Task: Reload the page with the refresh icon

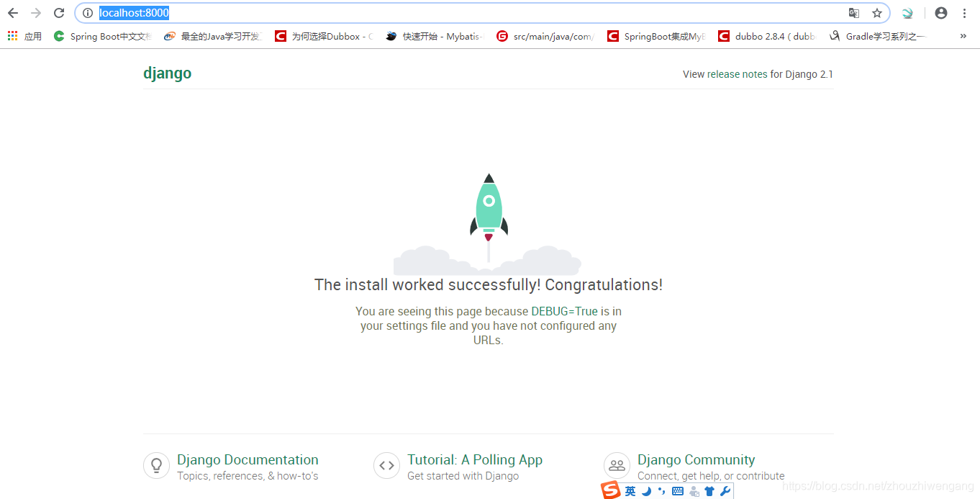Action: [60, 13]
